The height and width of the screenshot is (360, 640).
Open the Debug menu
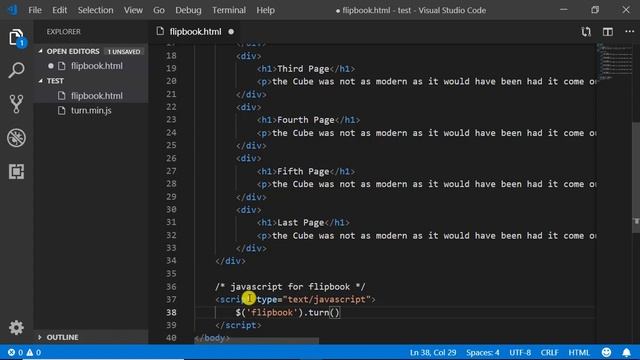188,10
